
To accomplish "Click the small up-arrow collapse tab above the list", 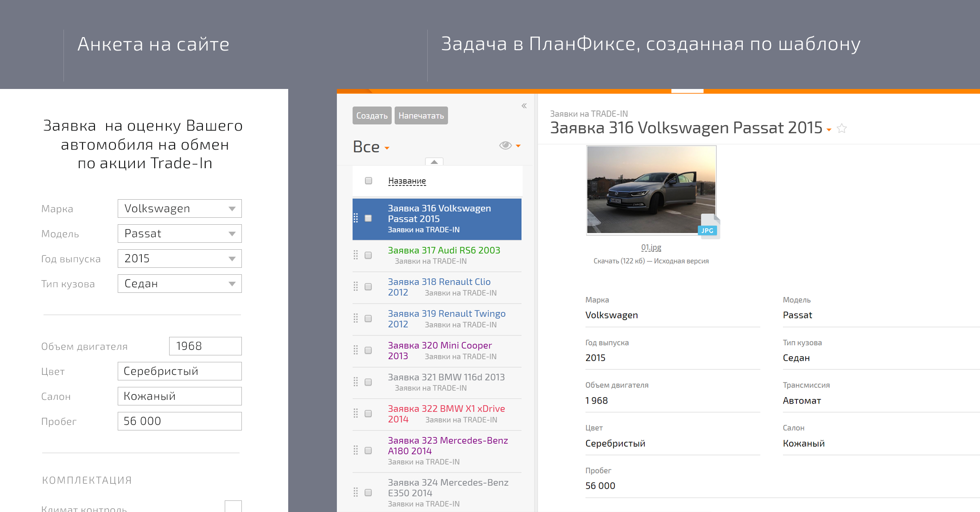I will pos(434,162).
